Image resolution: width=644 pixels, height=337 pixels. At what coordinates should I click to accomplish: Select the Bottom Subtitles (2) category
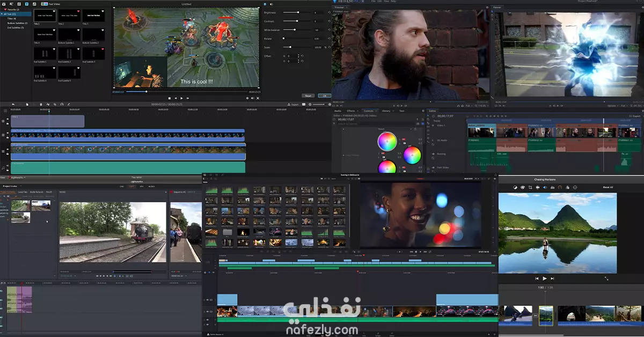tap(17, 23)
